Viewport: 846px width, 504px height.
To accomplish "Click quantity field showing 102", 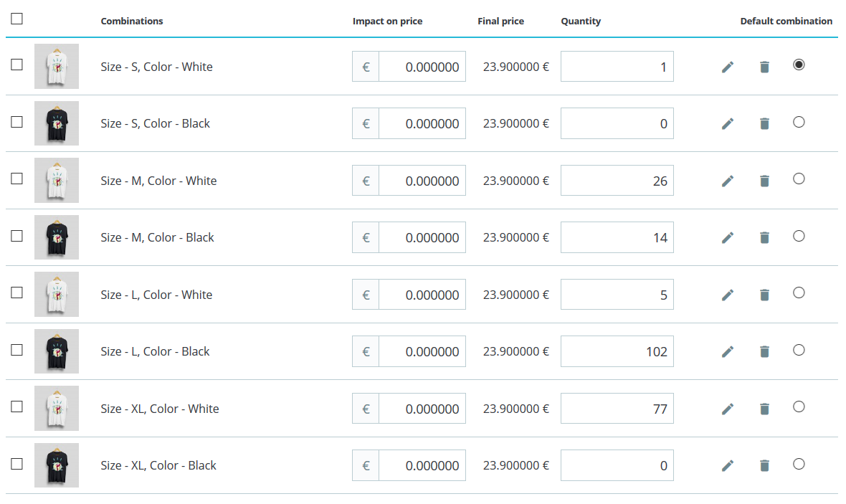I will point(617,351).
